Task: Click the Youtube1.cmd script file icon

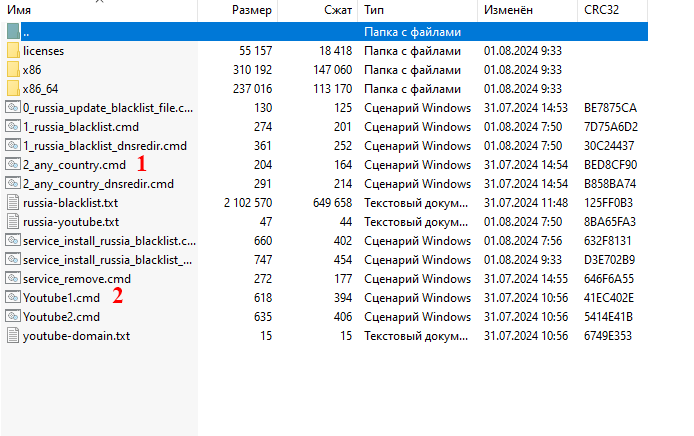Action: click(x=13, y=297)
